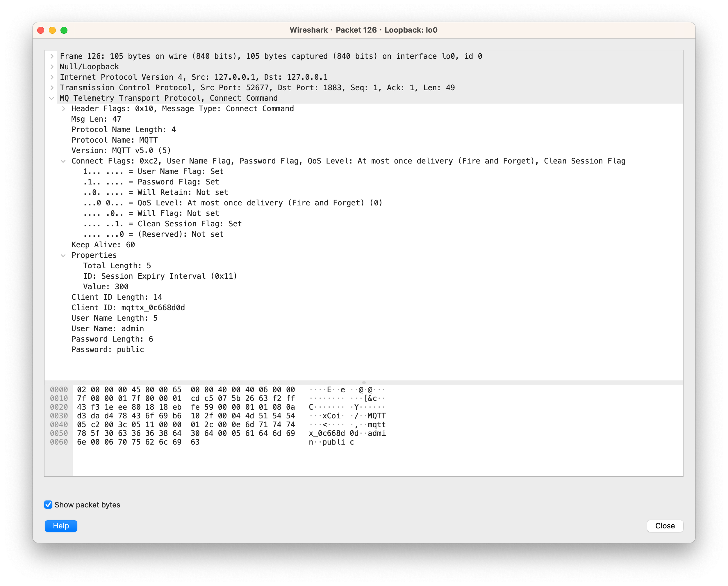728x586 pixels.
Task: Collapse the Connect Flags subtree
Action: tap(63, 161)
